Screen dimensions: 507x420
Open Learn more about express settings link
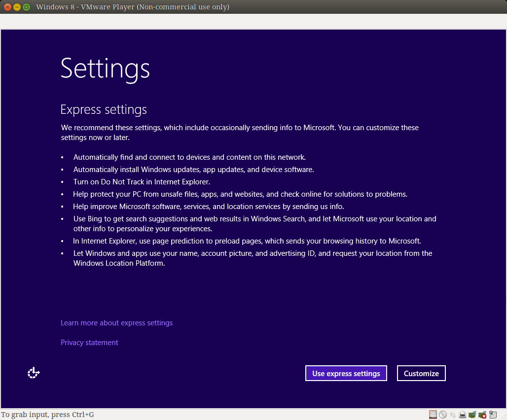[117, 323]
